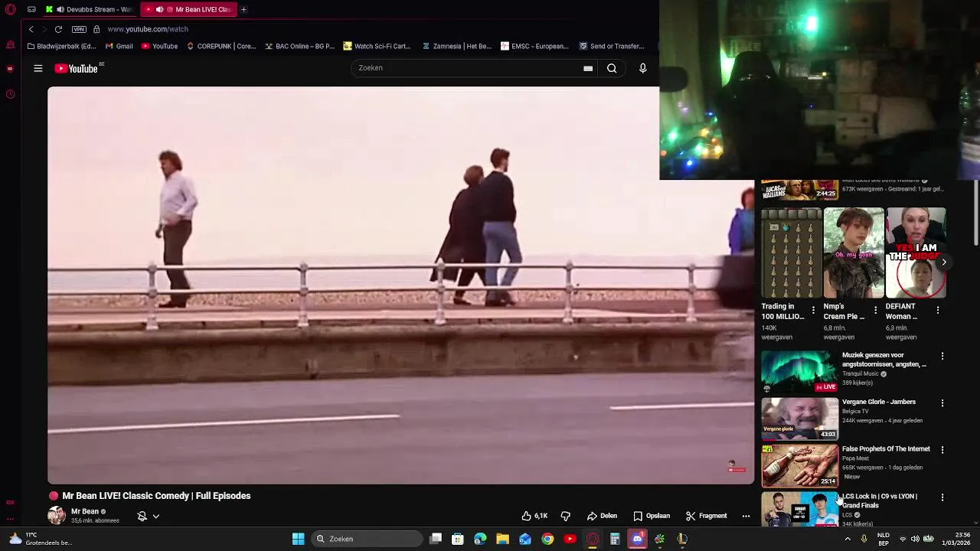The height and width of the screenshot is (551, 980).
Task: Show hidden system tray icons
Action: (848, 539)
